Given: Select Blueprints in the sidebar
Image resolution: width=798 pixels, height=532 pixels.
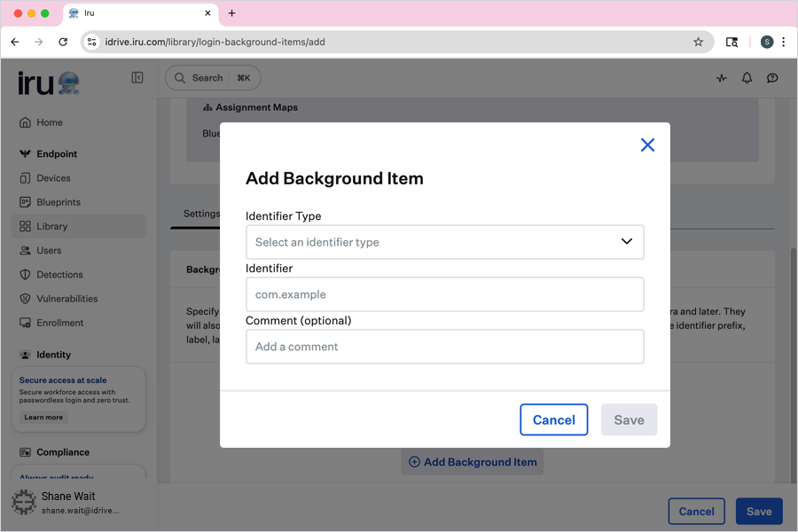Looking at the screenshot, I should tap(59, 202).
